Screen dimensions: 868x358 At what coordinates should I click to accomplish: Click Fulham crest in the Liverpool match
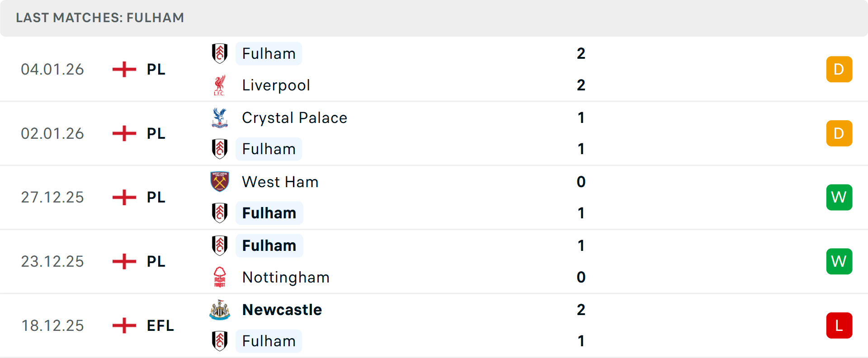220,53
